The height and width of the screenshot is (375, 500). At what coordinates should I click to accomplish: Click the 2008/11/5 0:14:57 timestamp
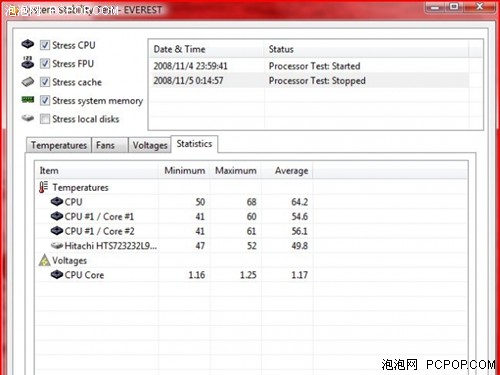188,81
